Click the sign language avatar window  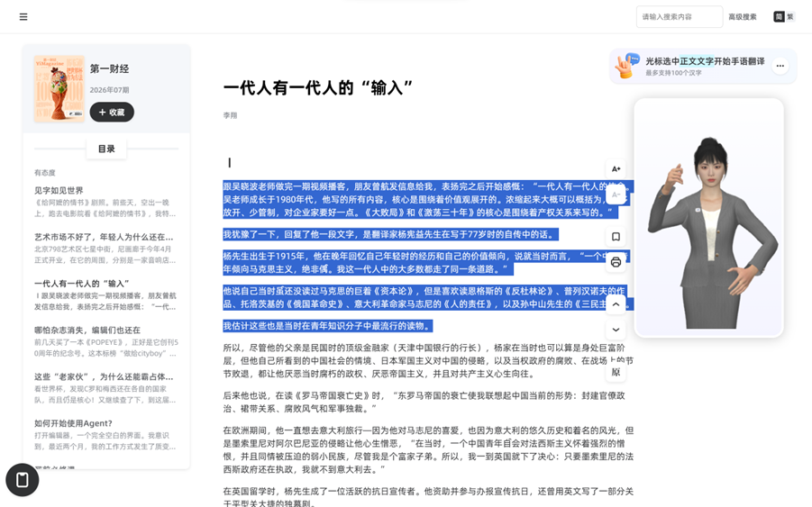coord(708,218)
